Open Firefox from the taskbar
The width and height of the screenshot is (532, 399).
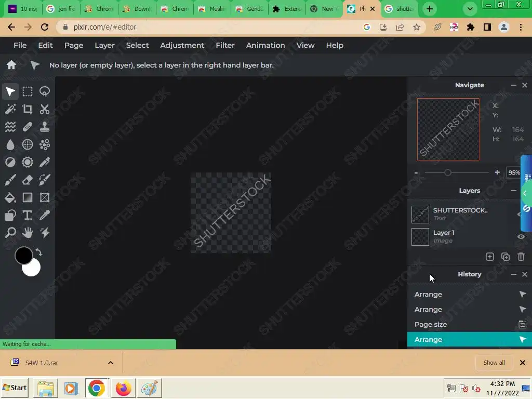point(123,388)
